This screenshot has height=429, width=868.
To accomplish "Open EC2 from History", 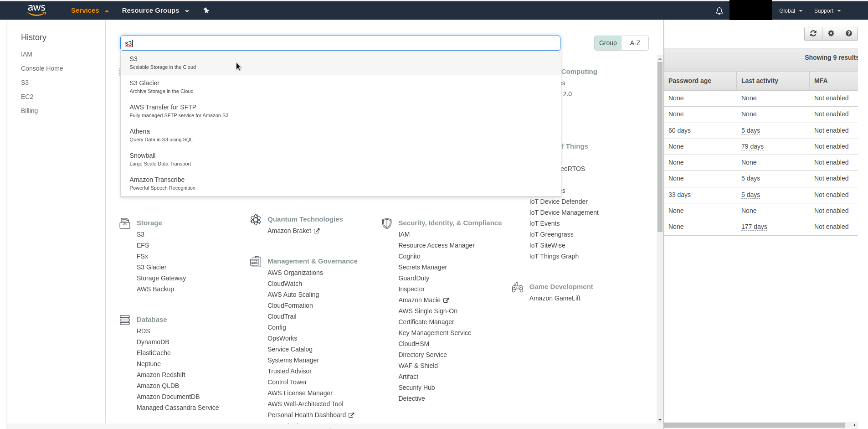I will [27, 97].
